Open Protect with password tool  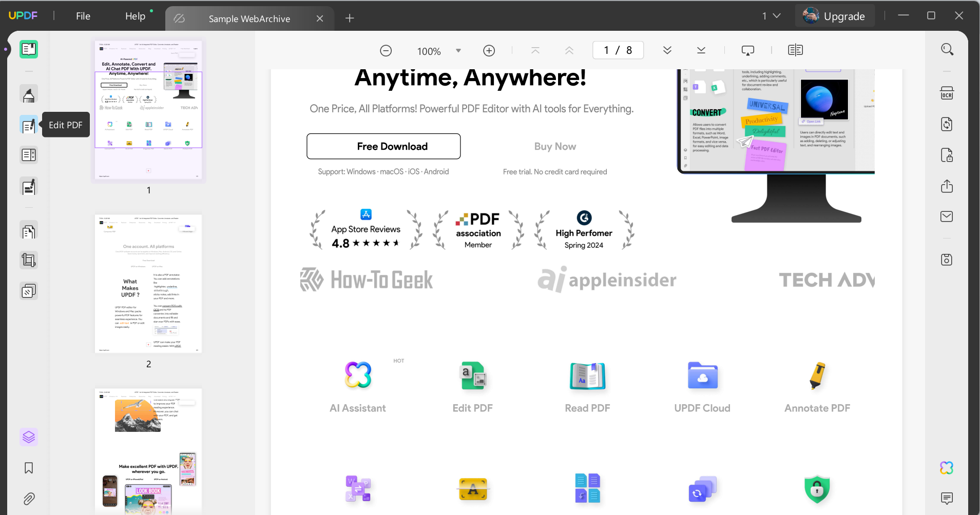(947, 155)
